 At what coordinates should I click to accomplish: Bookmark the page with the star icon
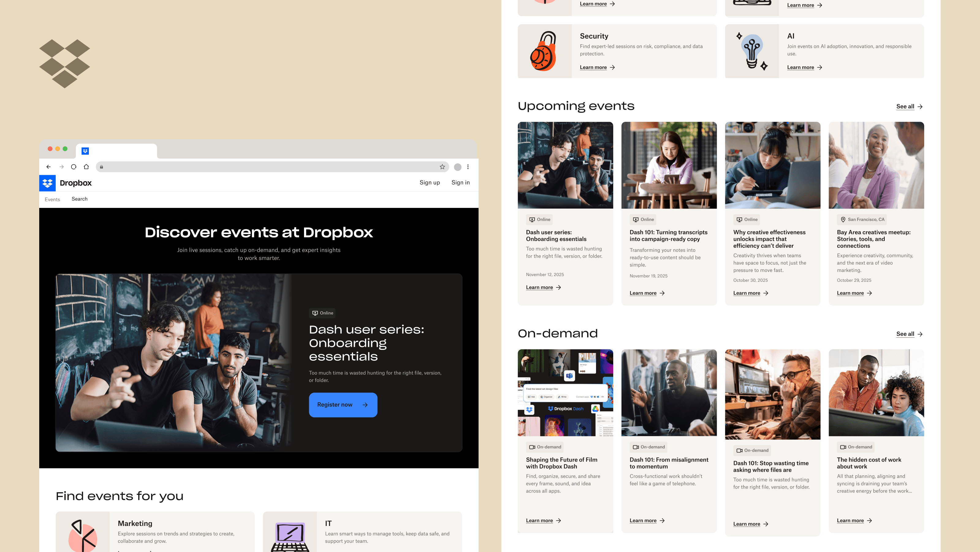point(442,167)
